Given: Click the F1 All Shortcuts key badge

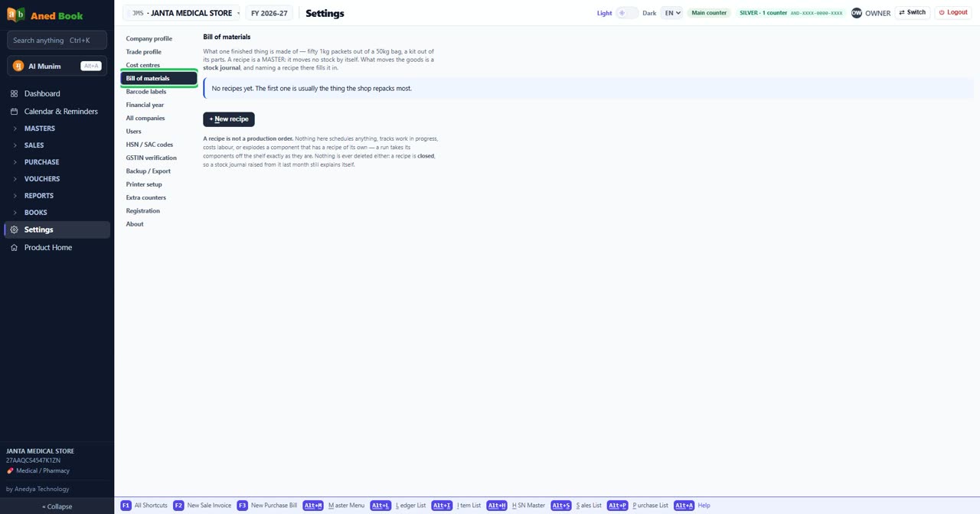Looking at the screenshot, I should click(126, 506).
